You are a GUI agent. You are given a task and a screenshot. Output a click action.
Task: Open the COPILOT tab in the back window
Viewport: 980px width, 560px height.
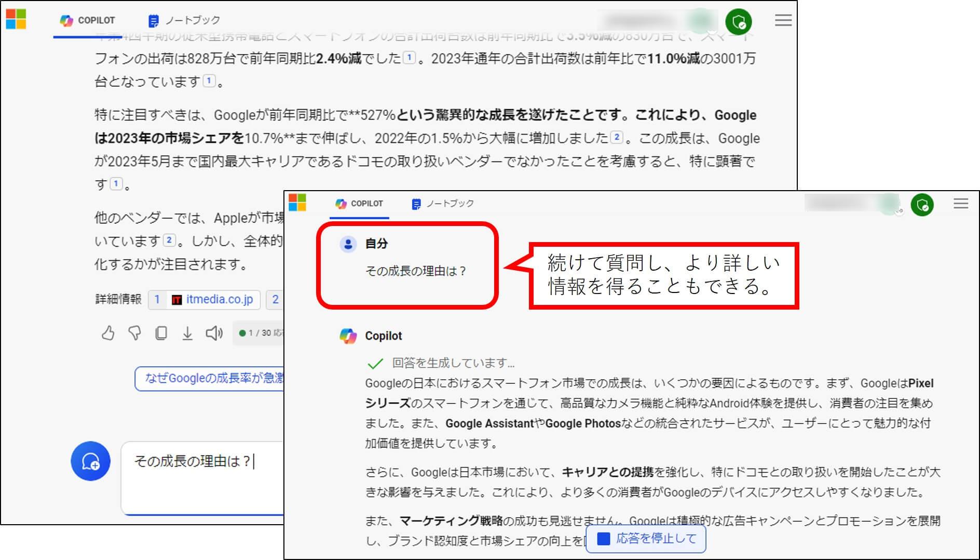coord(88,20)
